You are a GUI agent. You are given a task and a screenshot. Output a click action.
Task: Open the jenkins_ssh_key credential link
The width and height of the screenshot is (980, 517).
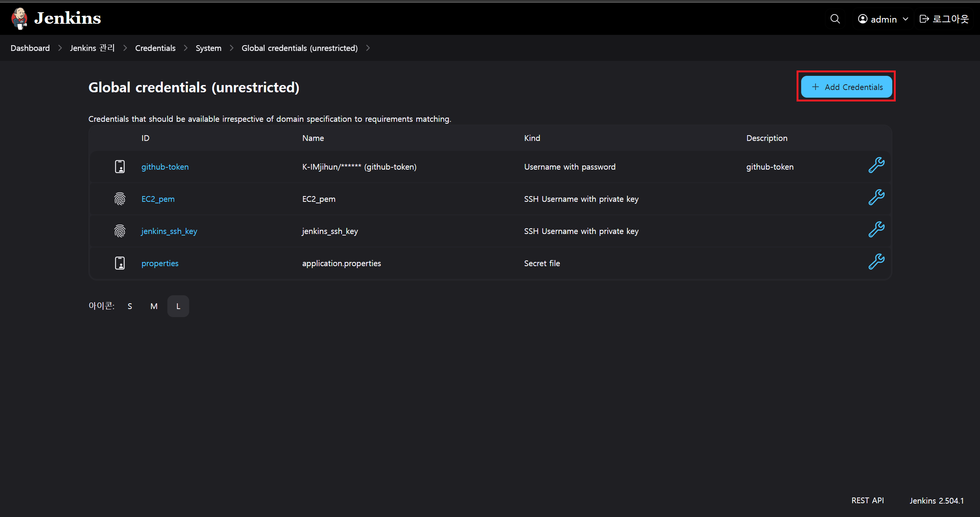[x=169, y=231]
